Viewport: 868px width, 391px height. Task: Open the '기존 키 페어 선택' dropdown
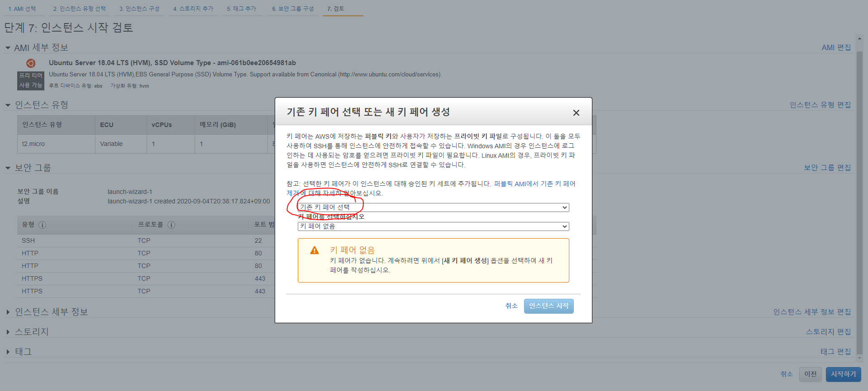tap(433, 207)
